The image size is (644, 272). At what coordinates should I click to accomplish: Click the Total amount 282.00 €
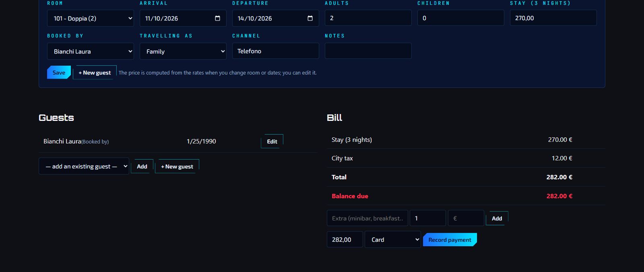(559, 177)
